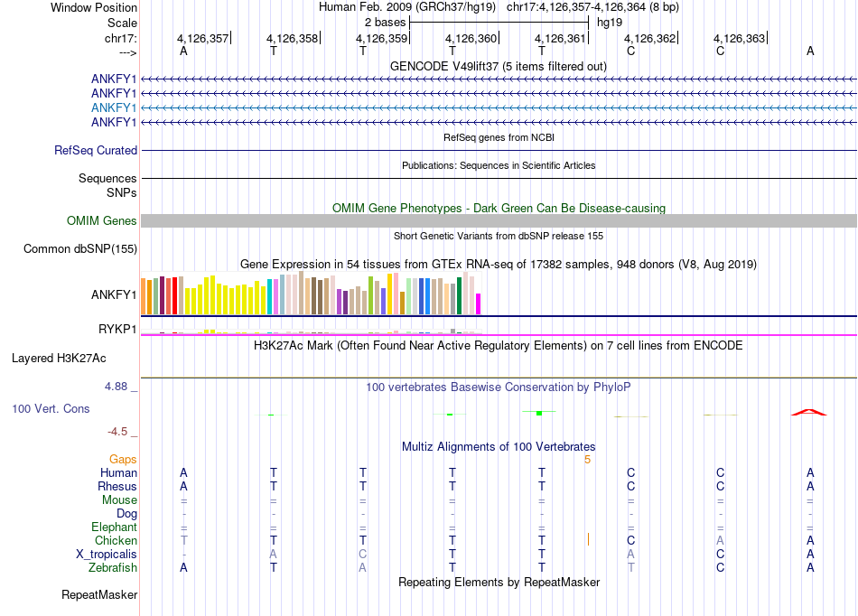Click the magenta last bar in ANKFY1 expression chart
This screenshot has height=616, width=858.
478,303
